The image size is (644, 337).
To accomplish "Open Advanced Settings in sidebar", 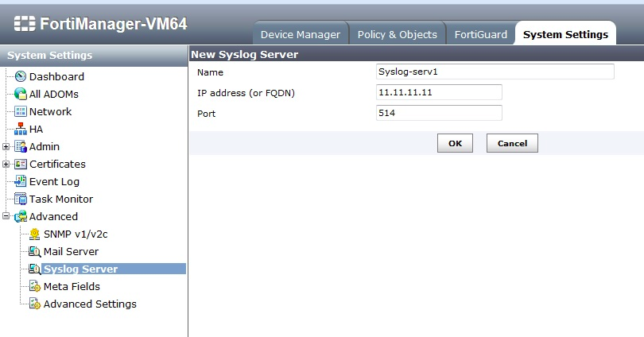I will (x=90, y=304).
